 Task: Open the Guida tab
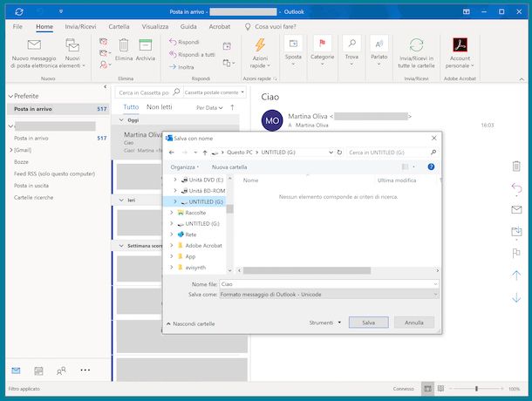pyautogui.click(x=188, y=26)
